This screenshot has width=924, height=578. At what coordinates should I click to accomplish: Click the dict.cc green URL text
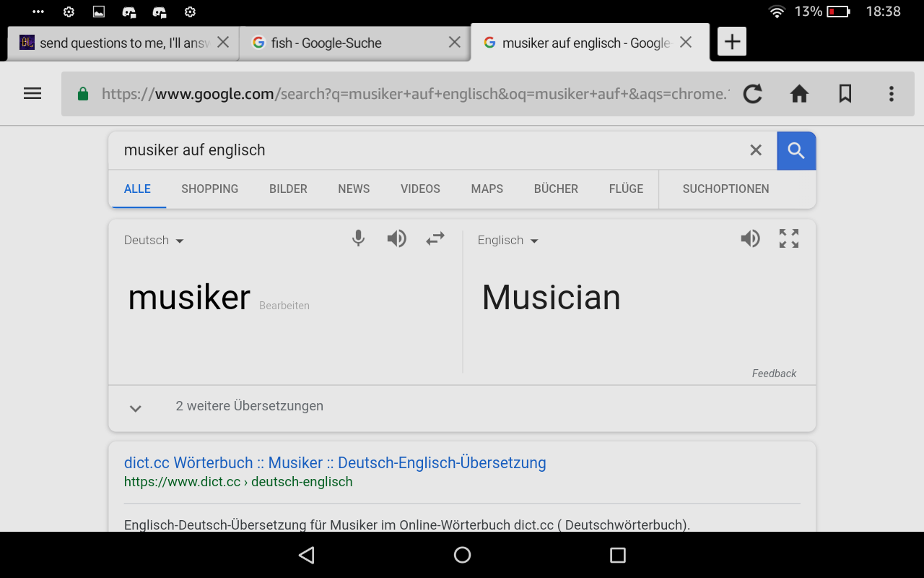[238, 482]
